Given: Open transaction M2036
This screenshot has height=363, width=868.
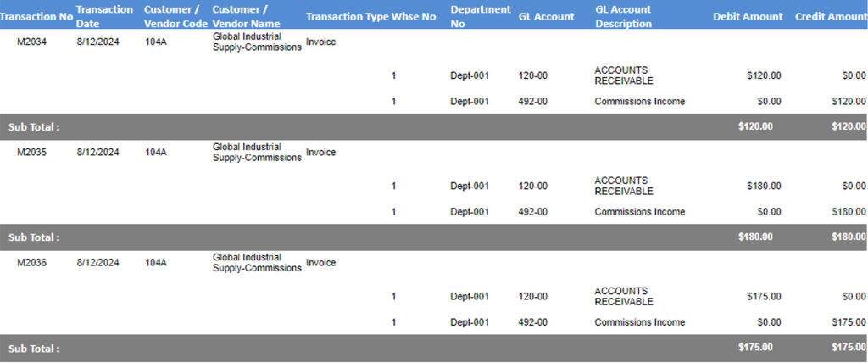Looking at the screenshot, I should tap(31, 263).
